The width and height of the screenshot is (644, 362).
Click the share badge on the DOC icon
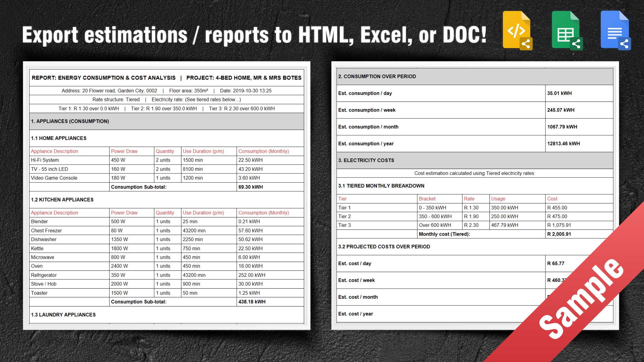click(x=624, y=44)
